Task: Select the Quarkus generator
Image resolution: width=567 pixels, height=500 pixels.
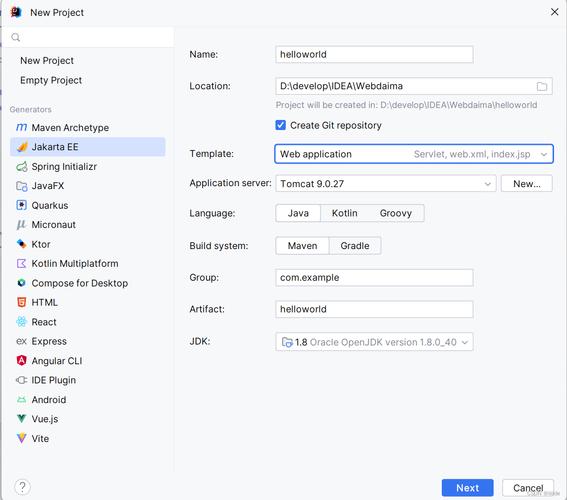Action: coord(88,205)
